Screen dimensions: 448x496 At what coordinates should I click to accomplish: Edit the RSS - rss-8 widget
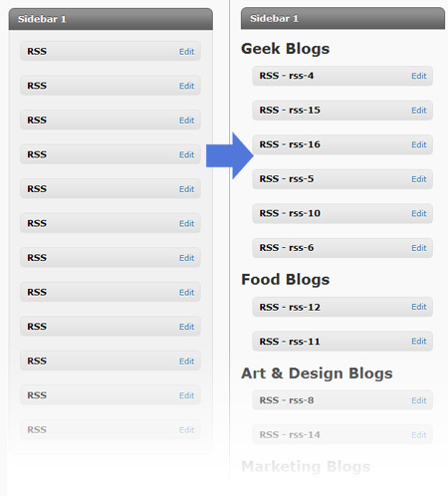pyautogui.click(x=419, y=400)
